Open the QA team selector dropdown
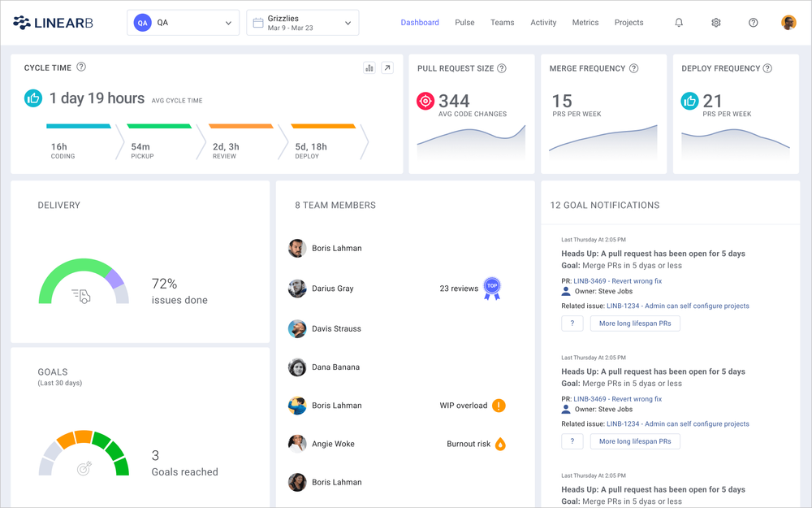The image size is (812, 508). coord(182,22)
